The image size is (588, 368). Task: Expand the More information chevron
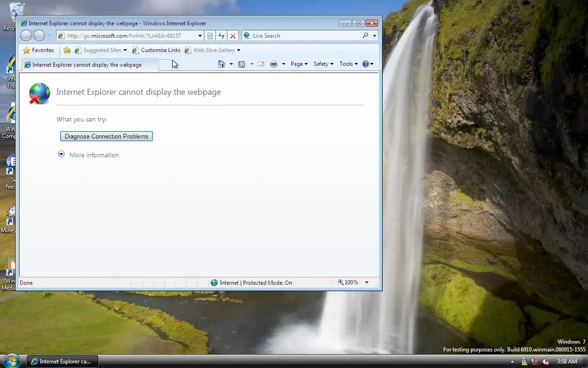pos(61,154)
